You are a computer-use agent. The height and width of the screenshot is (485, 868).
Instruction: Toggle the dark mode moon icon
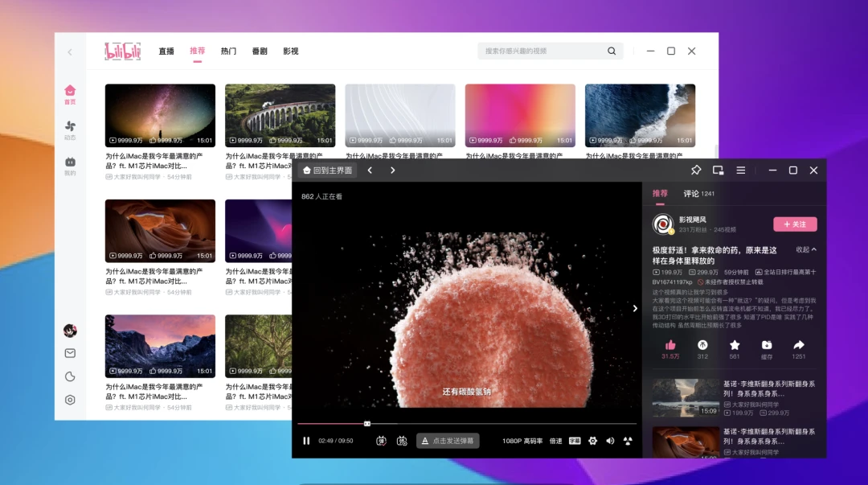[70, 376]
